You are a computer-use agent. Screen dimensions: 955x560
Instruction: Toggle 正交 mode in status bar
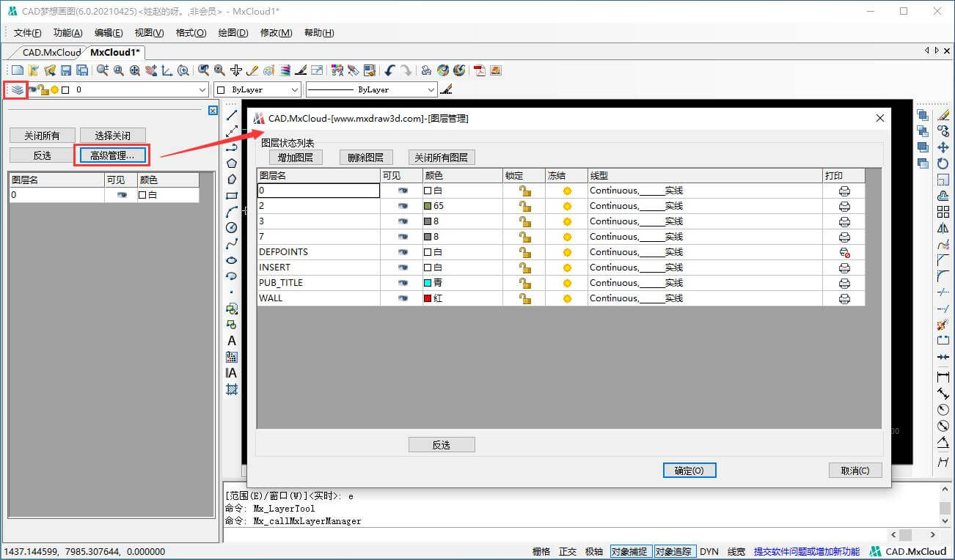[568, 552]
